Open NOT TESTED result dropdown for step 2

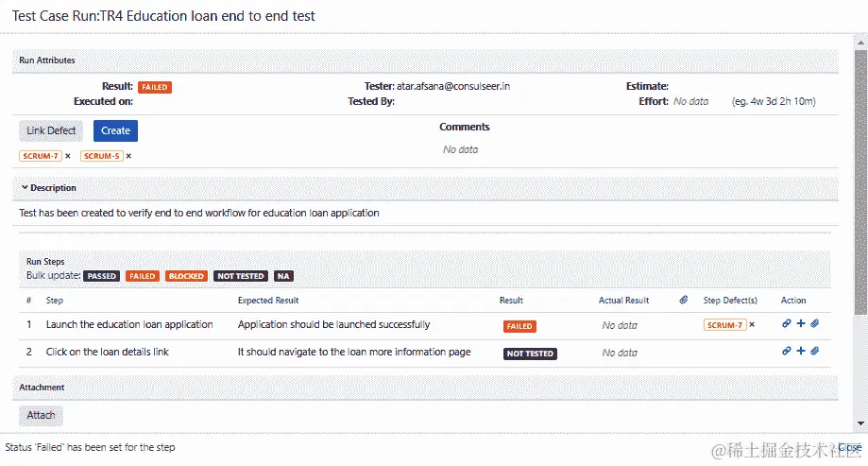click(530, 354)
